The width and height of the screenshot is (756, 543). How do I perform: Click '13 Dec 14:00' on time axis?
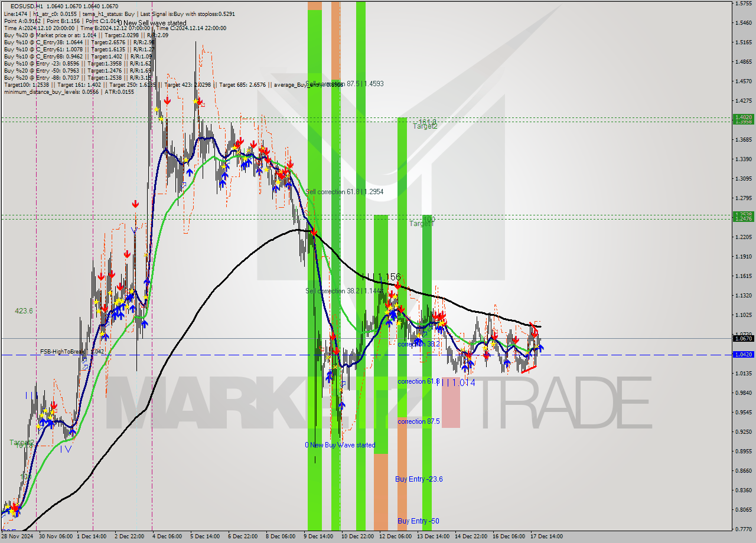[x=433, y=537]
